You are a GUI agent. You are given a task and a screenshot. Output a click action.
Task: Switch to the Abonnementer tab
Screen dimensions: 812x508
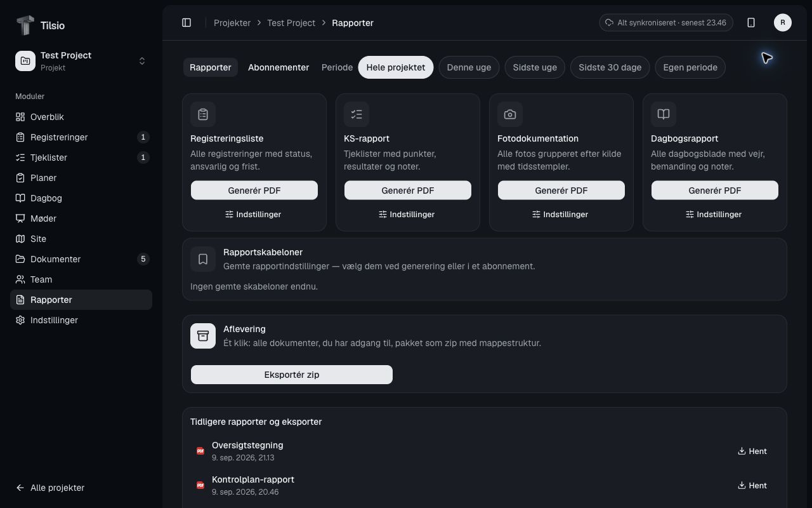(x=278, y=67)
